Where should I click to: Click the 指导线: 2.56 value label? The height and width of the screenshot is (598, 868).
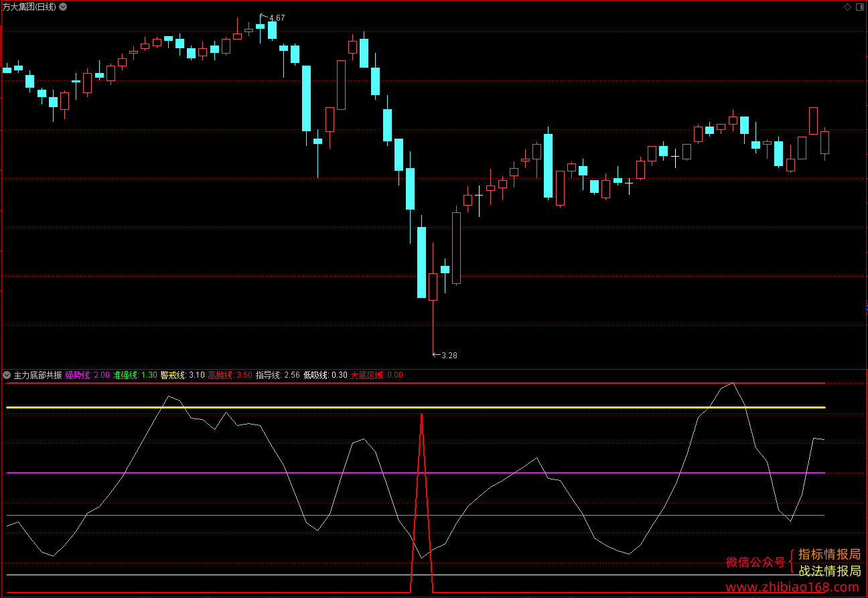277,375
